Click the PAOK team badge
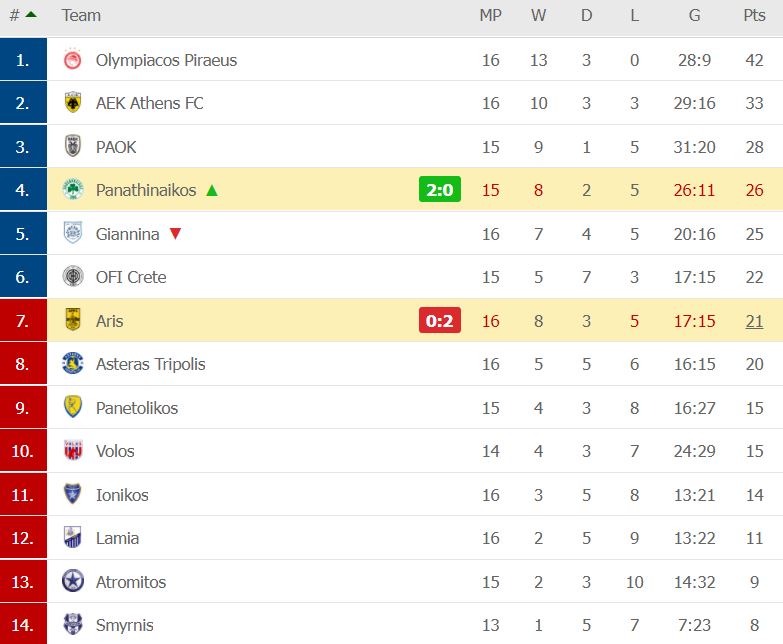 [x=72, y=147]
